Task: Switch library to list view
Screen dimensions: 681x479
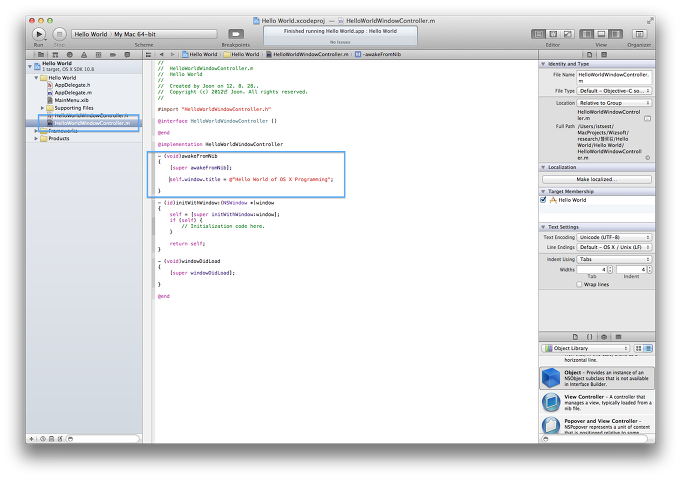Action: [648, 348]
